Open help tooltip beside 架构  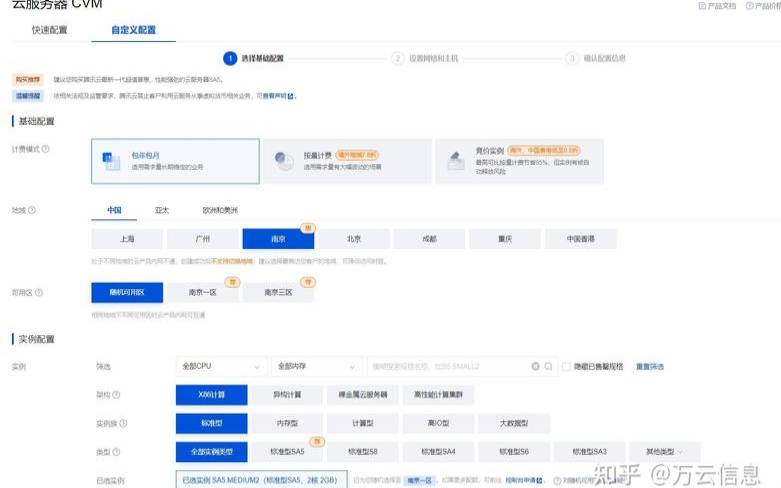tap(116, 395)
